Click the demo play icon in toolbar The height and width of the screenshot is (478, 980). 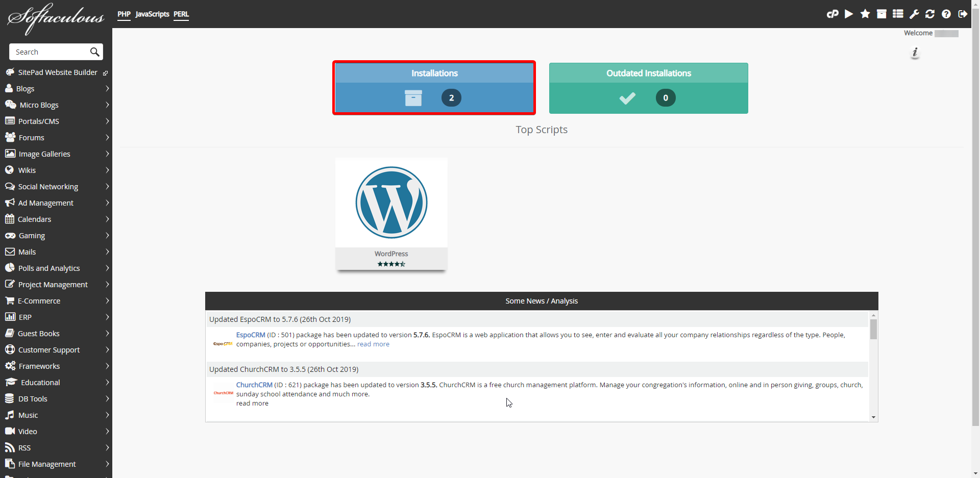click(x=849, y=14)
